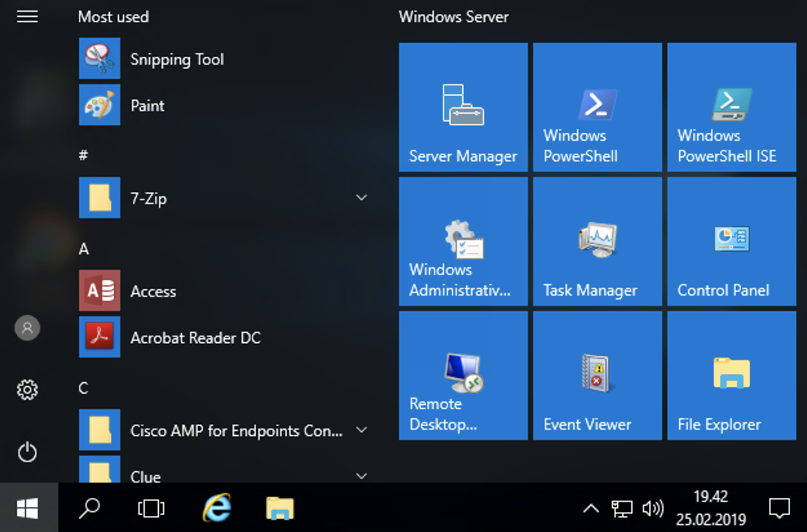The width and height of the screenshot is (807, 532).
Task: Expand the 7-Zip folder chevron
Action: (x=362, y=198)
